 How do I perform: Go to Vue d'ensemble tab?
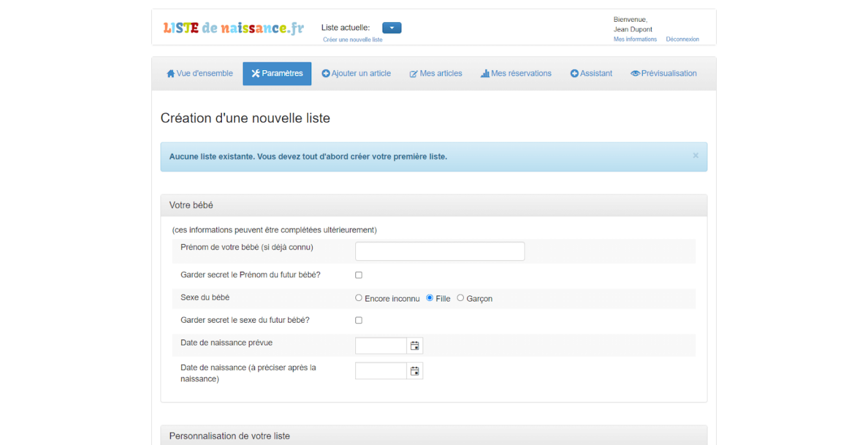[200, 73]
